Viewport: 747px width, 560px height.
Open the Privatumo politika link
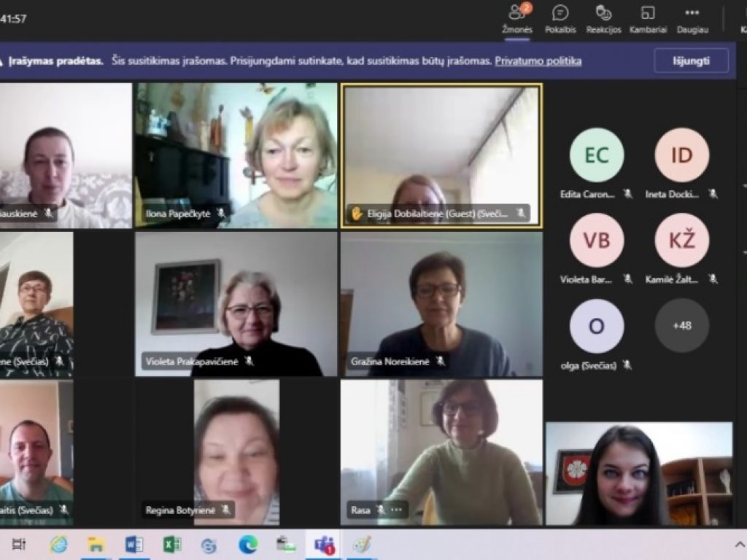(538, 61)
